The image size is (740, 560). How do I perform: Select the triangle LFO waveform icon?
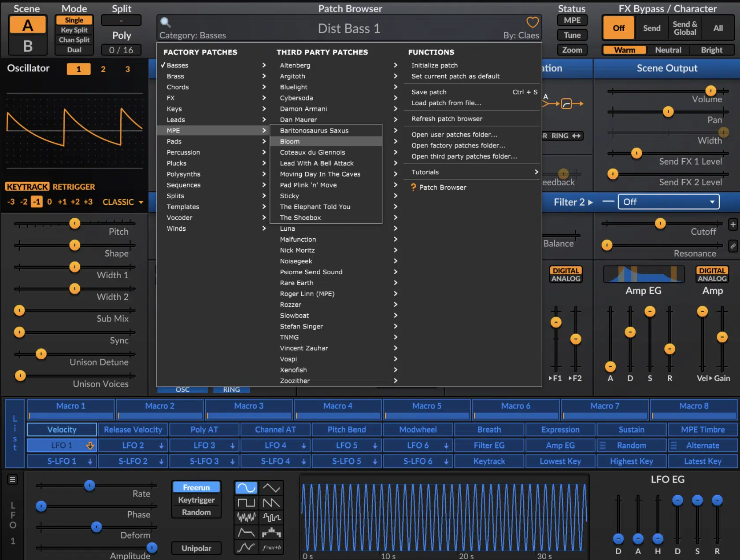[271, 488]
